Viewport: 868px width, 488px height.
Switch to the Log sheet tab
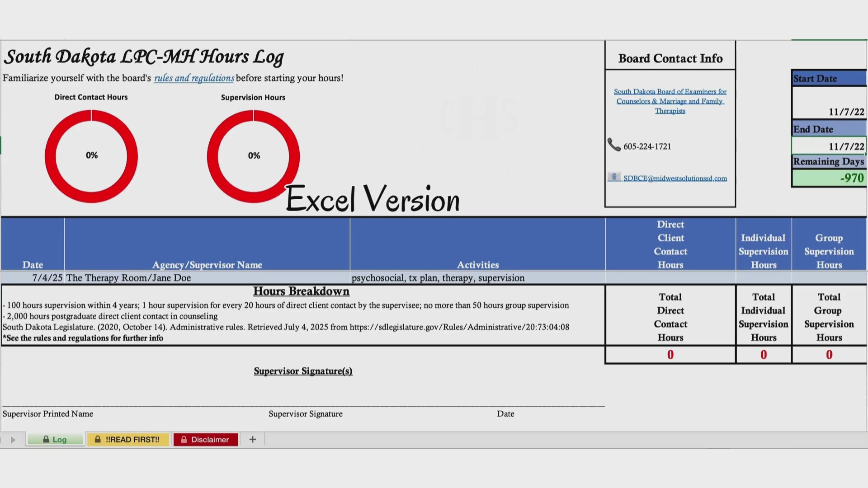coord(55,439)
